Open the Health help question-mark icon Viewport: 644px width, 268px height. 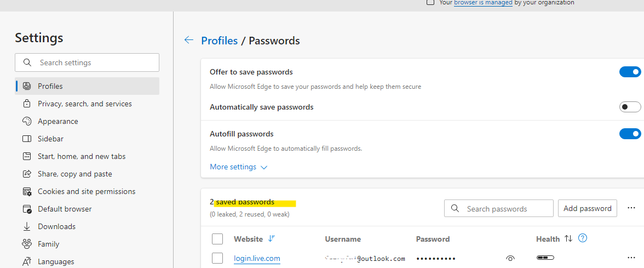[583, 238]
